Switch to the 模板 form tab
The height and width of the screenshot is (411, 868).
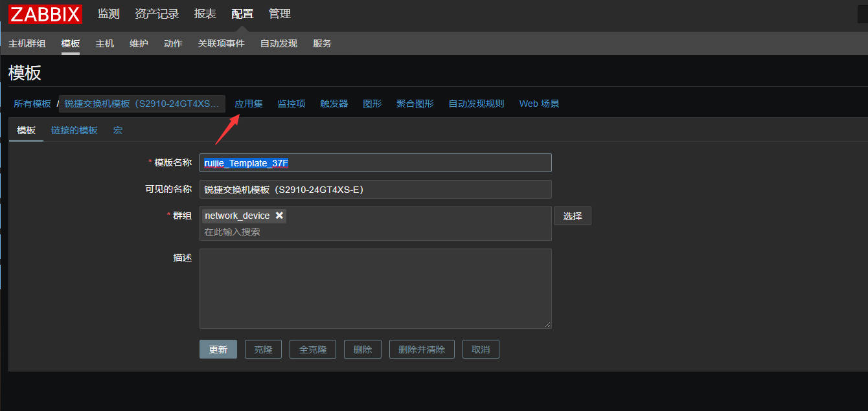27,130
